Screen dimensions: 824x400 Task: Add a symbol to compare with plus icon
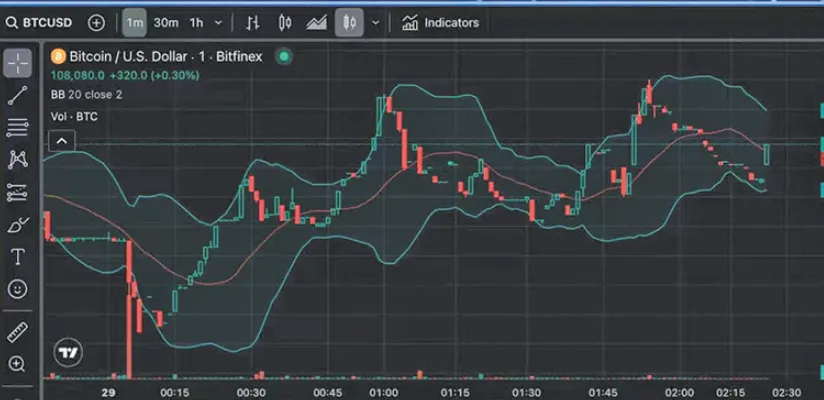(96, 23)
